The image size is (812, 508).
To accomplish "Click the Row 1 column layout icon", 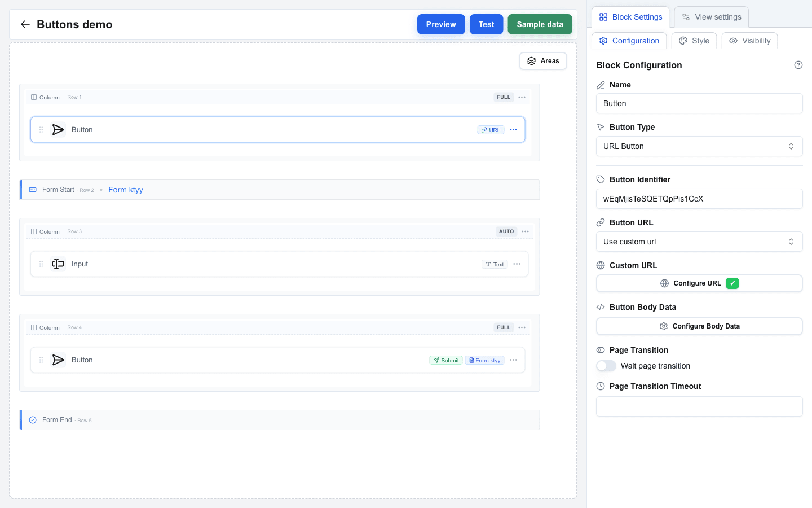I will 34,97.
